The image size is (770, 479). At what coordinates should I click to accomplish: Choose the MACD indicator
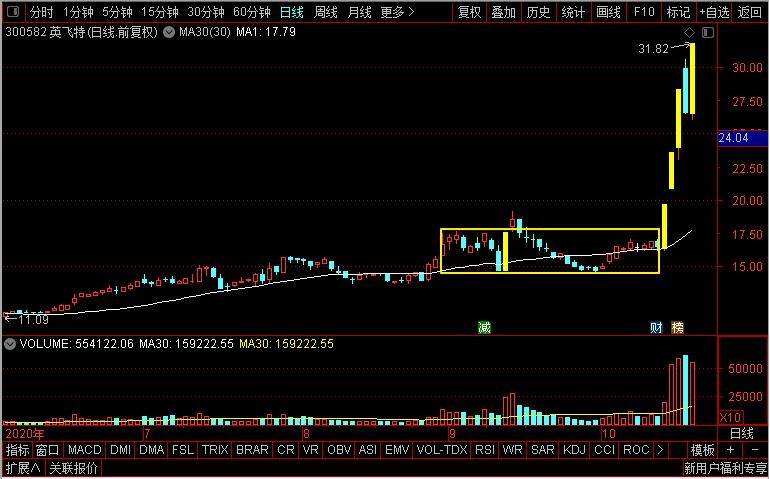[x=84, y=450]
